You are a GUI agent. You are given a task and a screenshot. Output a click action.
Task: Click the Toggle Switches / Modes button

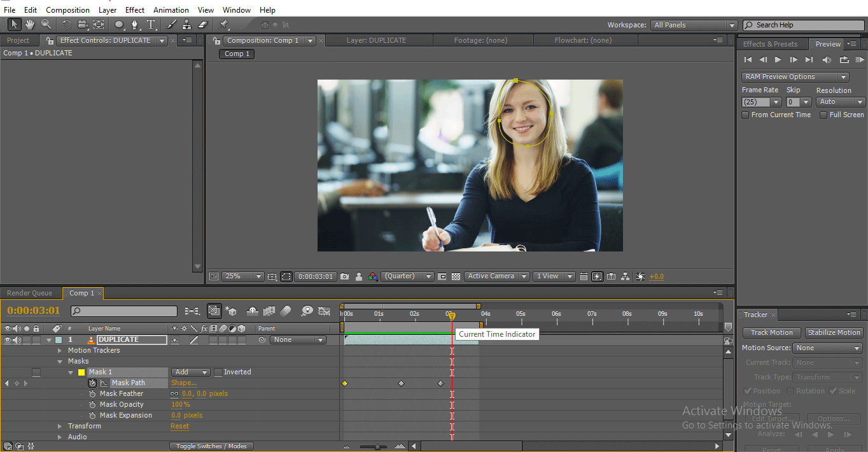click(211, 446)
